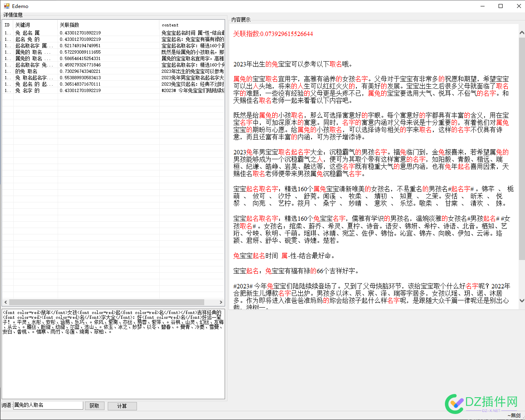The image size is (525, 420).
Task: Click content cell 属兔的宝宝取名宜用字
Action: pyautogui.click(x=193, y=58)
